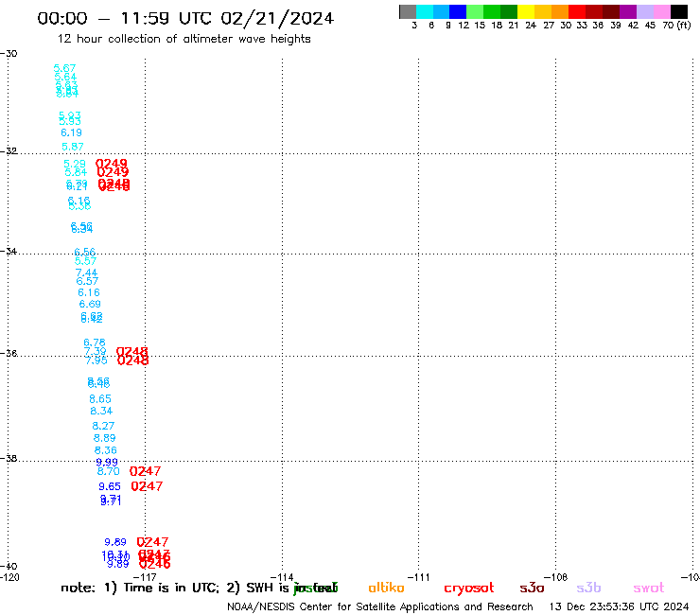Click the -117 longitude axis label
Image resolution: width=700 pixels, height=615 pixels.
click(x=145, y=577)
